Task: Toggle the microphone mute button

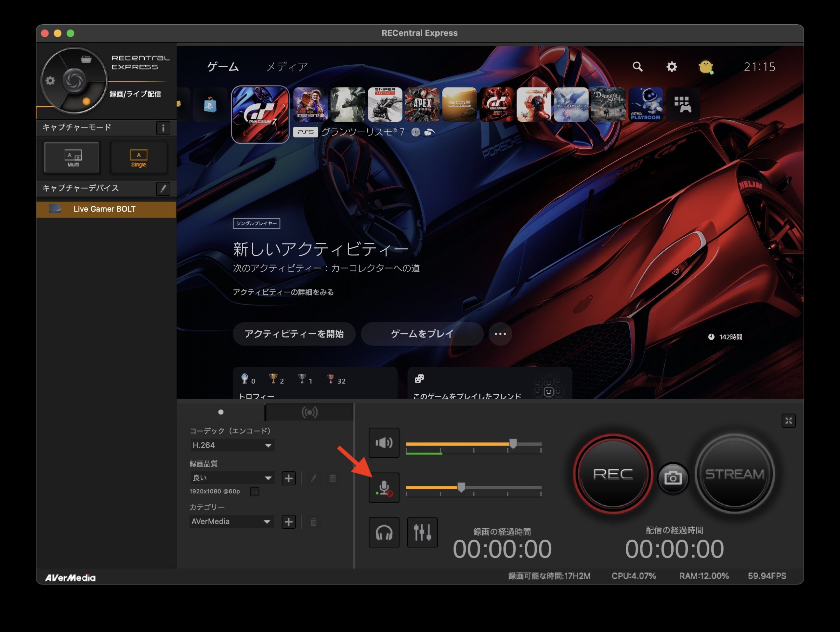Action: 384,488
